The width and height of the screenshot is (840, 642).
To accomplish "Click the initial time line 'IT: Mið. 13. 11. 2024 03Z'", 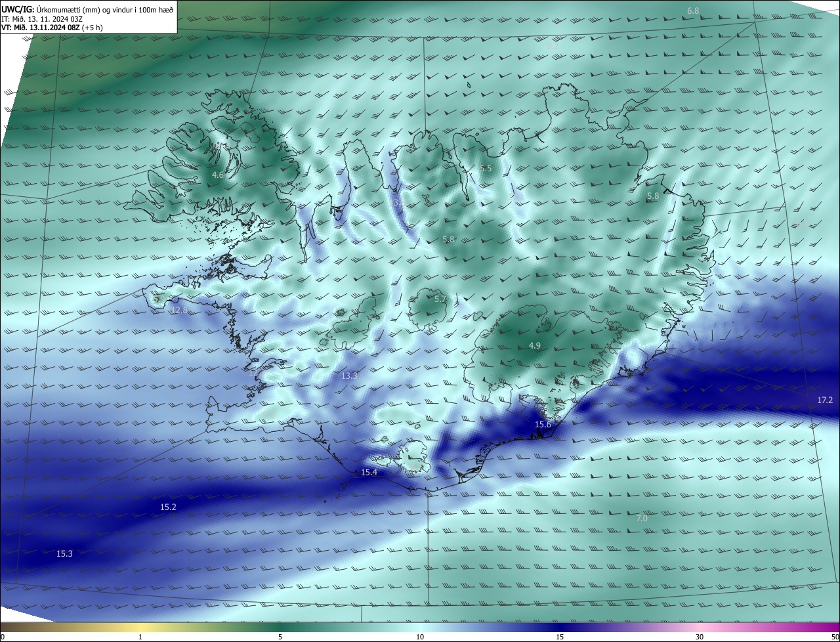I will (x=43, y=19).
